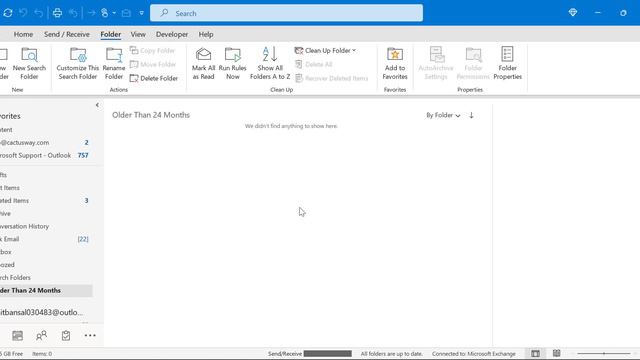Open the By Folder sort dropdown
640x360 pixels.
pyautogui.click(x=443, y=115)
